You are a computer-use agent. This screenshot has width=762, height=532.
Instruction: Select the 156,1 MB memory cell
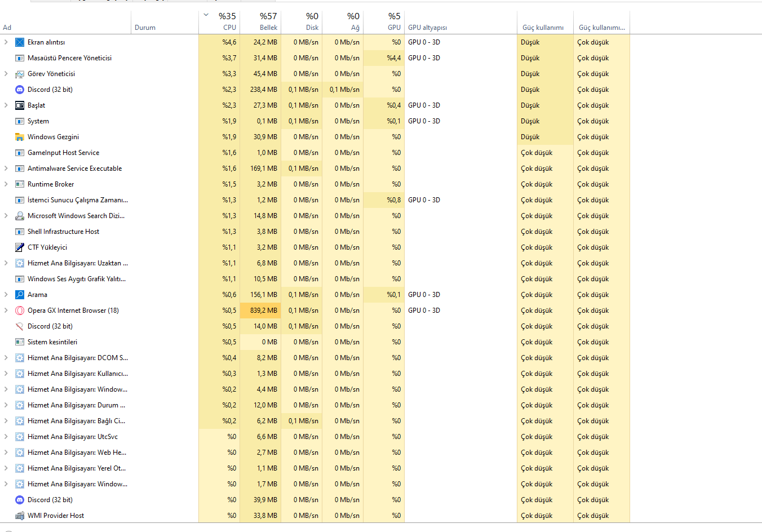260,295
